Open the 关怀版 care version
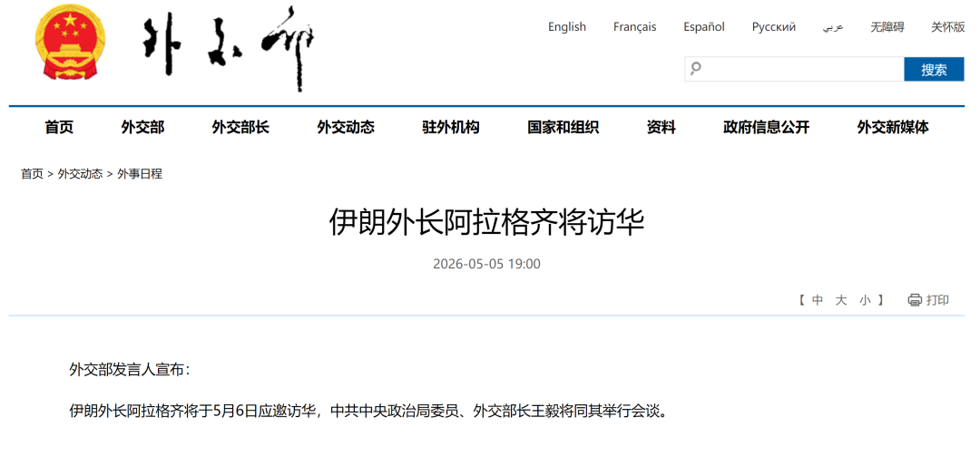Image resolution: width=980 pixels, height=456 pixels. tap(948, 27)
